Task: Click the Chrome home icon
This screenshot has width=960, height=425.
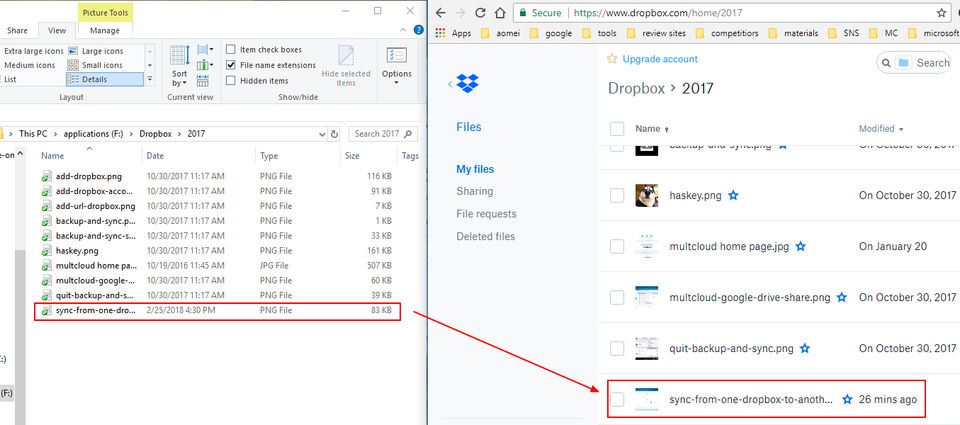Action: click(x=500, y=13)
